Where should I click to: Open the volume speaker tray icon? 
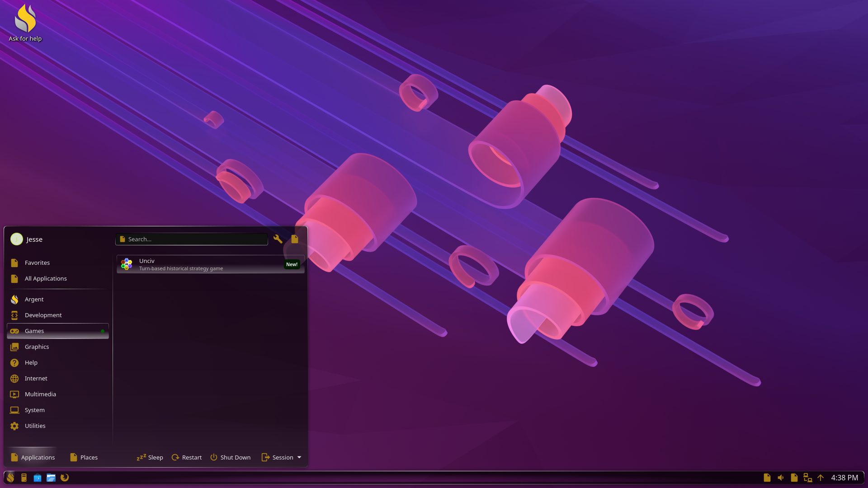click(x=781, y=478)
